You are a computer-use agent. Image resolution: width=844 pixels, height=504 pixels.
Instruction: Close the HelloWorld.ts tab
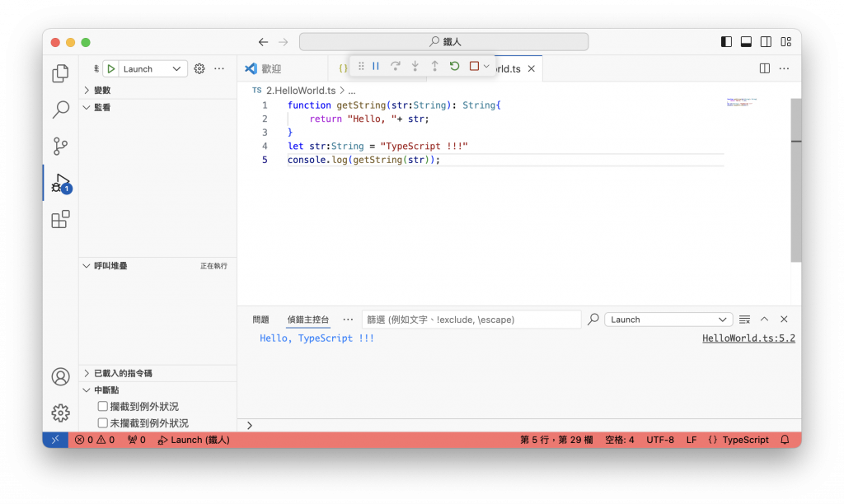[532, 69]
